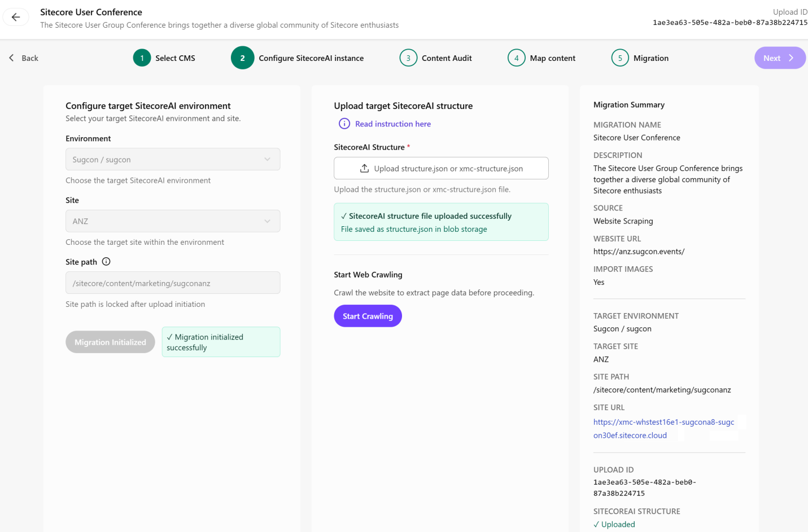Click the Upload ID value in Migration Summary

(645, 488)
